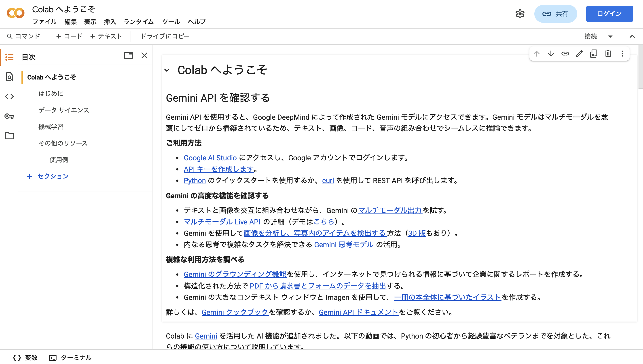The image size is (643, 364).
Task: Click the 接続 connect button
Action: coord(590,36)
